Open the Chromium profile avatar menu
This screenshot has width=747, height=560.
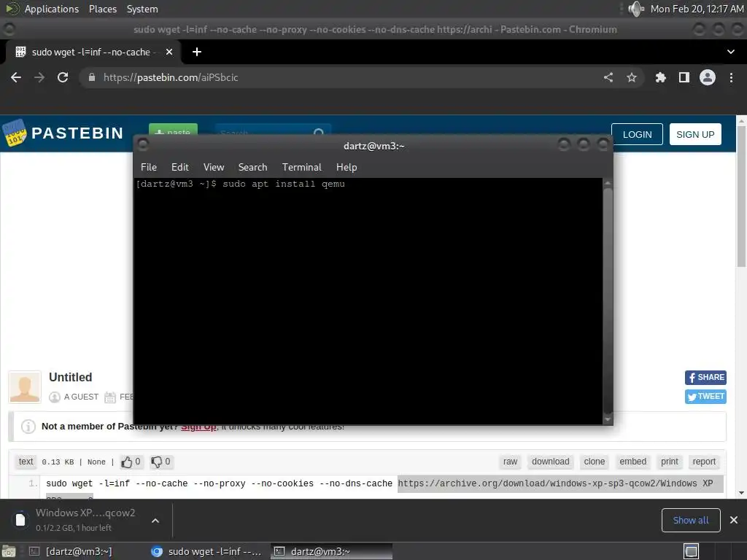click(708, 77)
